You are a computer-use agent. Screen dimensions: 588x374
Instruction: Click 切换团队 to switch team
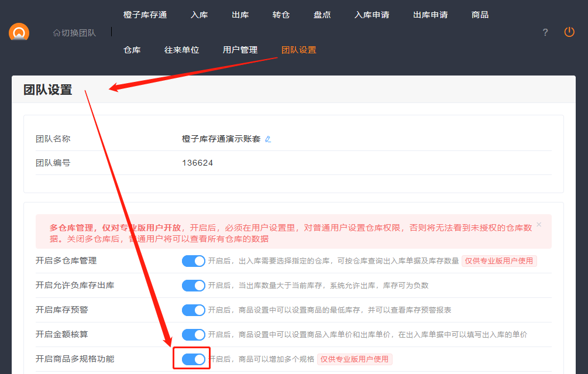(x=74, y=33)
